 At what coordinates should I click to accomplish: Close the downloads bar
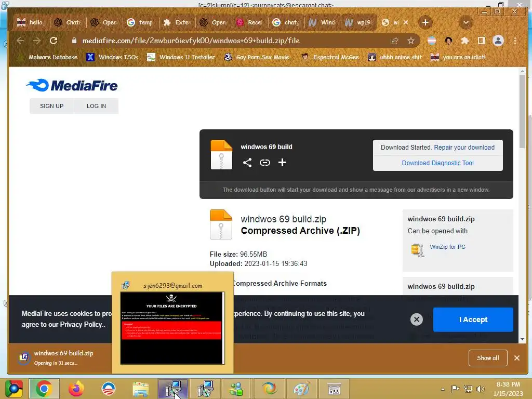coord(517,358)
